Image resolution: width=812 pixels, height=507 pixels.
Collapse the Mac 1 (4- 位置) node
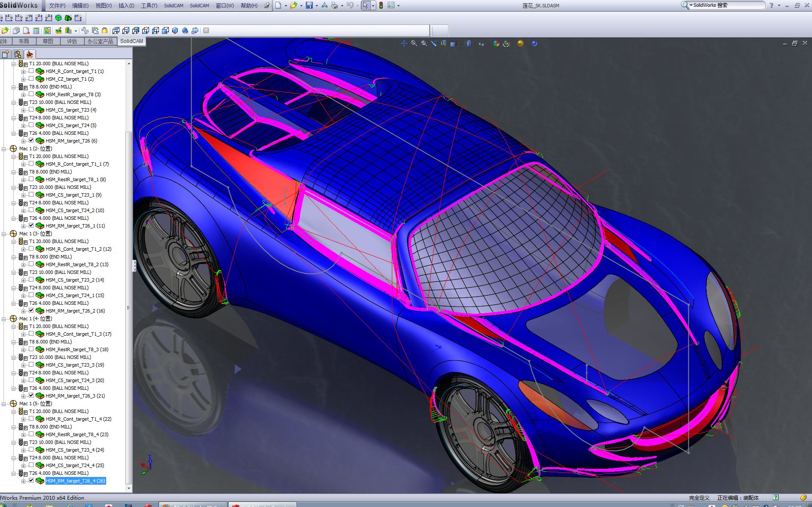[4, 319]
